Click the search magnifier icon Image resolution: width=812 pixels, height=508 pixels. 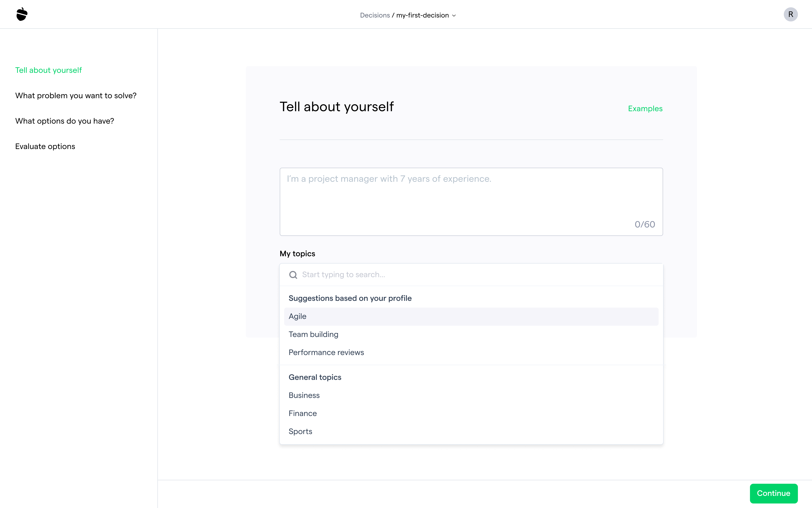tap(293, 275)
